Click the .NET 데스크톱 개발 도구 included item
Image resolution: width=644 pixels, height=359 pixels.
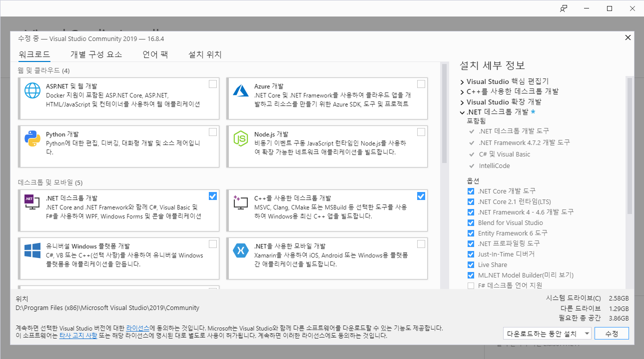coord(514,131)
